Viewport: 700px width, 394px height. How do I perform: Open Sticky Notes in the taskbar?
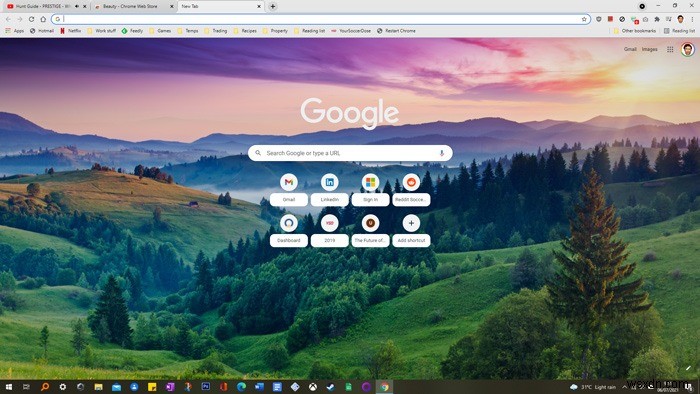pos(152,387)
